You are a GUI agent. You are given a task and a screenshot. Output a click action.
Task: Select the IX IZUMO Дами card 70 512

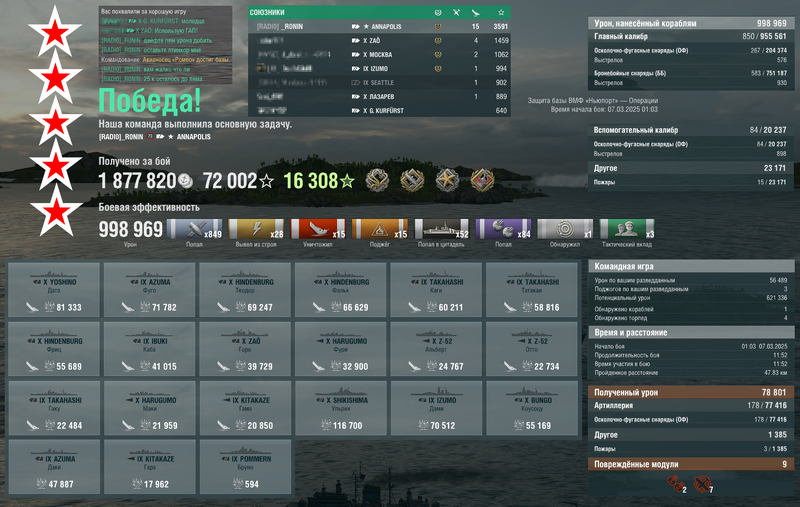tap(436, 408)
